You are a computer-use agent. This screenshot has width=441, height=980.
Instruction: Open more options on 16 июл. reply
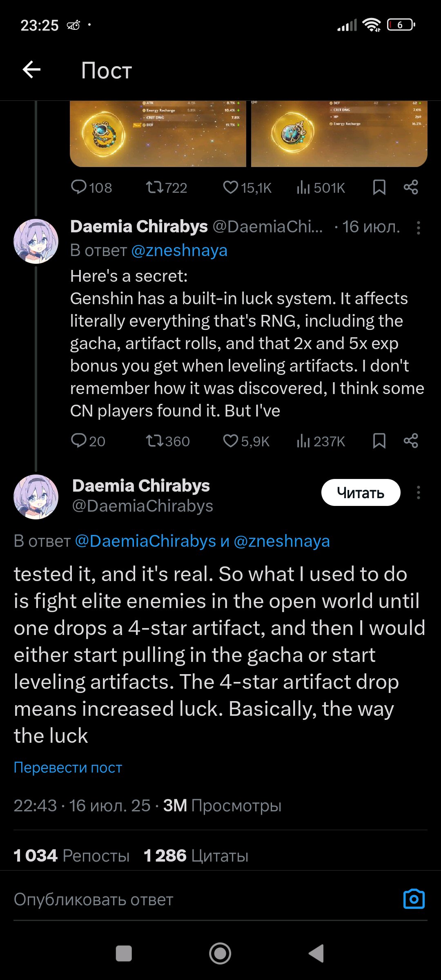pos(418,227)
